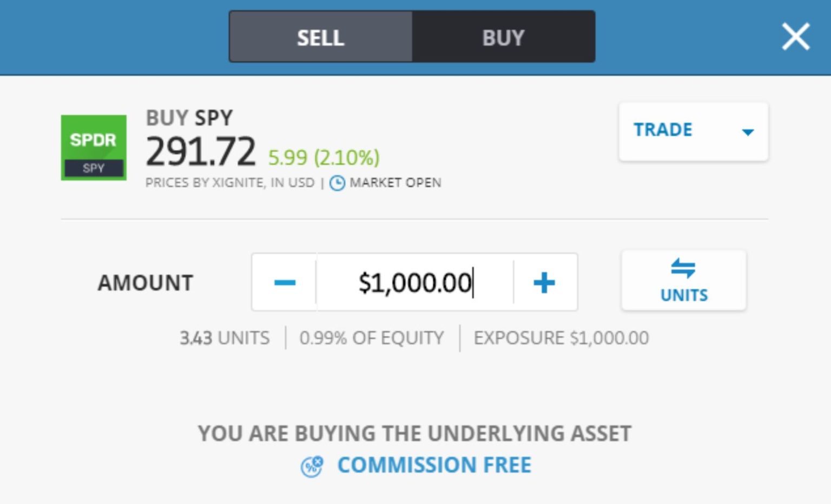Viewport: 831px width, 504px height.
Task: Click the market open clock icon
Action: (338, 183)
